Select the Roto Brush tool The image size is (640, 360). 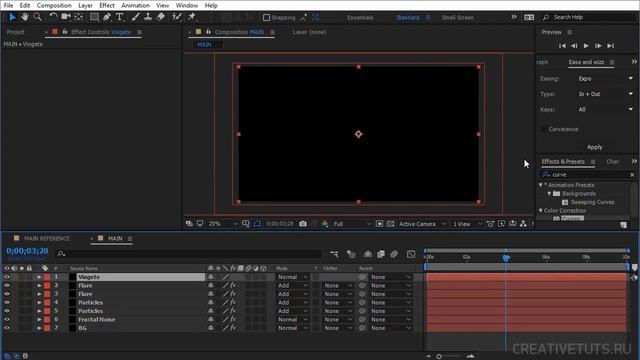(x=176, y=17)
